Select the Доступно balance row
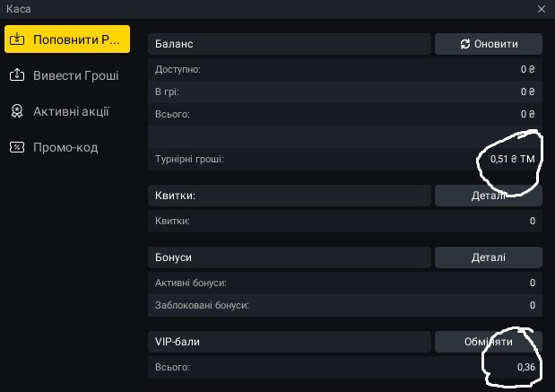Image resolution: width=555 pixels, height=392 pixels. (345, 69)
